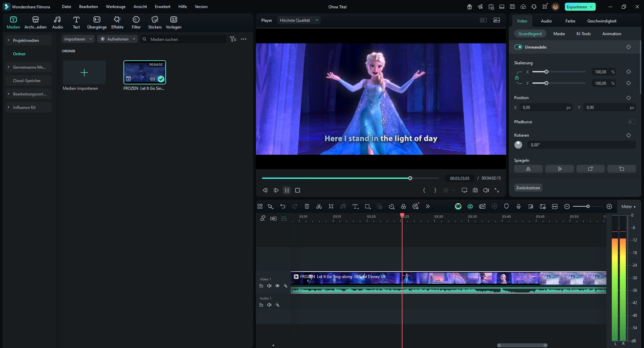The image size is (644, 348).
Task: Open the Aufnehmen record dropdown
Action: [118, 39]
